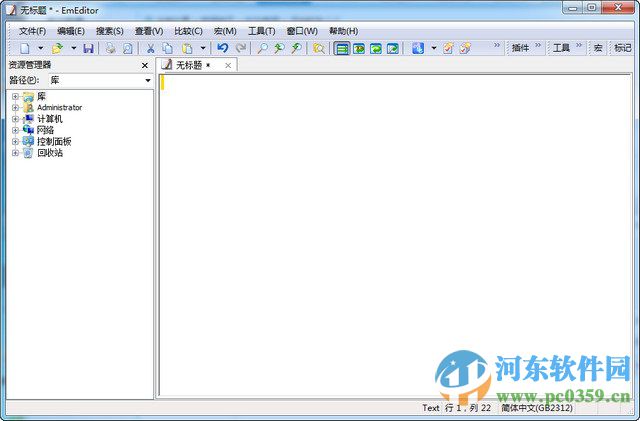Expand the Administrator tree node
This screenshot has height=421, width=640.
click(15, 108)
